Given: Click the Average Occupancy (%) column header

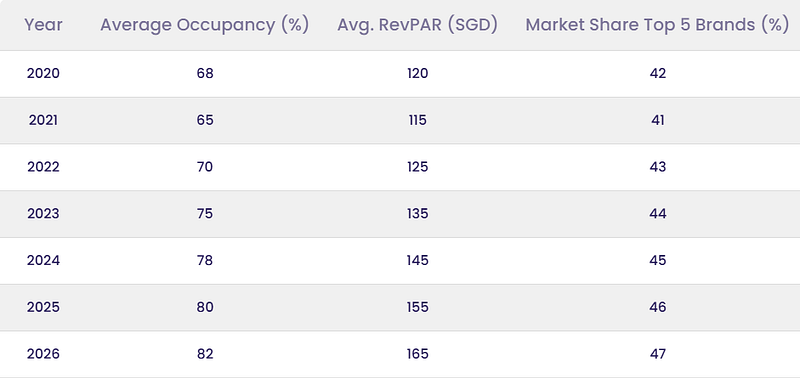Looking at the screenshot, I should (205, 25).
